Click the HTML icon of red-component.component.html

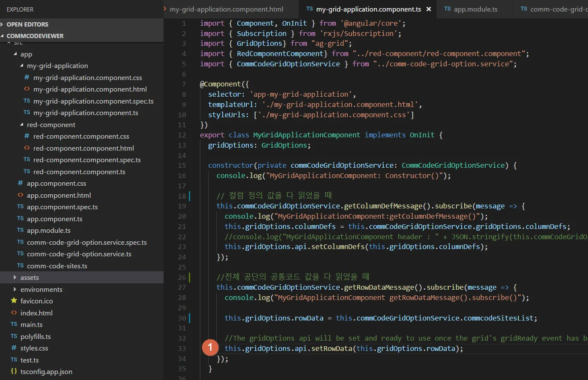pyautogui.click(x=27, y=148)
